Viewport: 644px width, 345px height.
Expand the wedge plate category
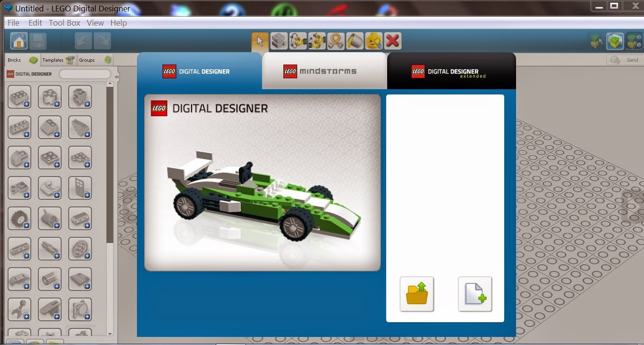80,158
